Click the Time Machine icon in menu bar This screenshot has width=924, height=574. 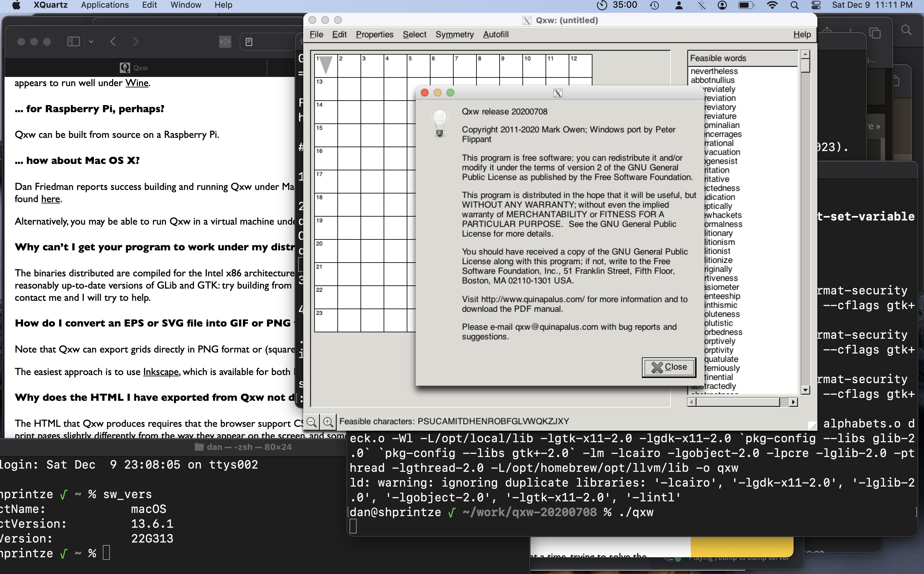pyautogui.click(x=654, y=5)
